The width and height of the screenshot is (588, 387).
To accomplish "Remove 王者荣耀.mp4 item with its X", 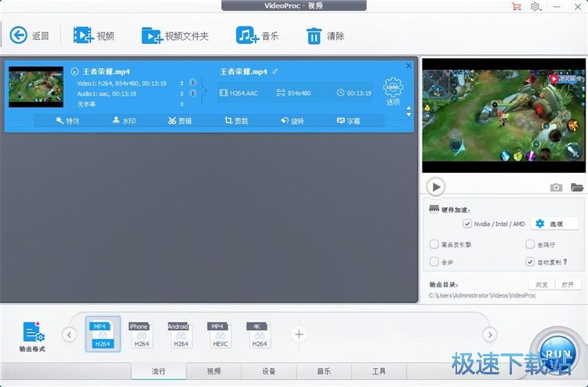I will point(408,66).
